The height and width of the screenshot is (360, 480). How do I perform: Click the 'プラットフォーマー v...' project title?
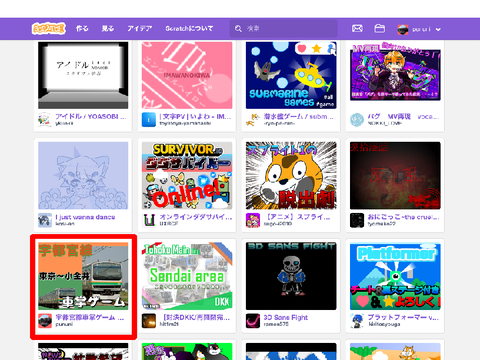pyautogui.click(x=403, y=317)
